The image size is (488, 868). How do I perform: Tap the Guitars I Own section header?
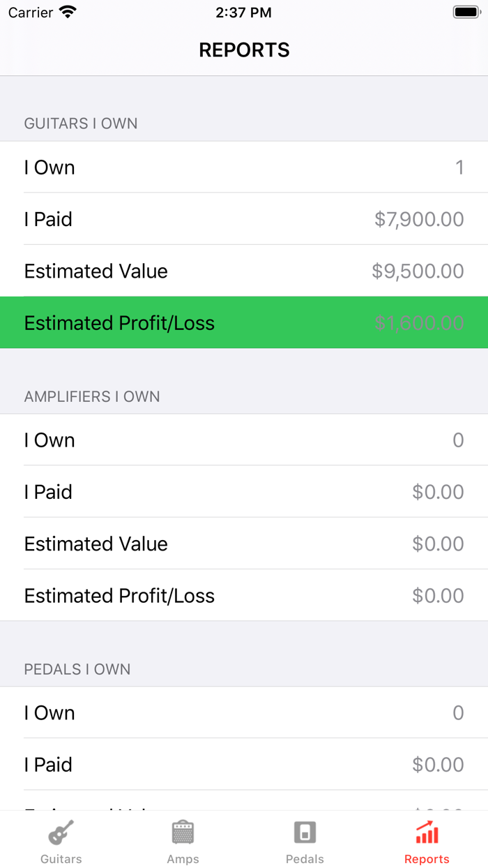point(81,124)
